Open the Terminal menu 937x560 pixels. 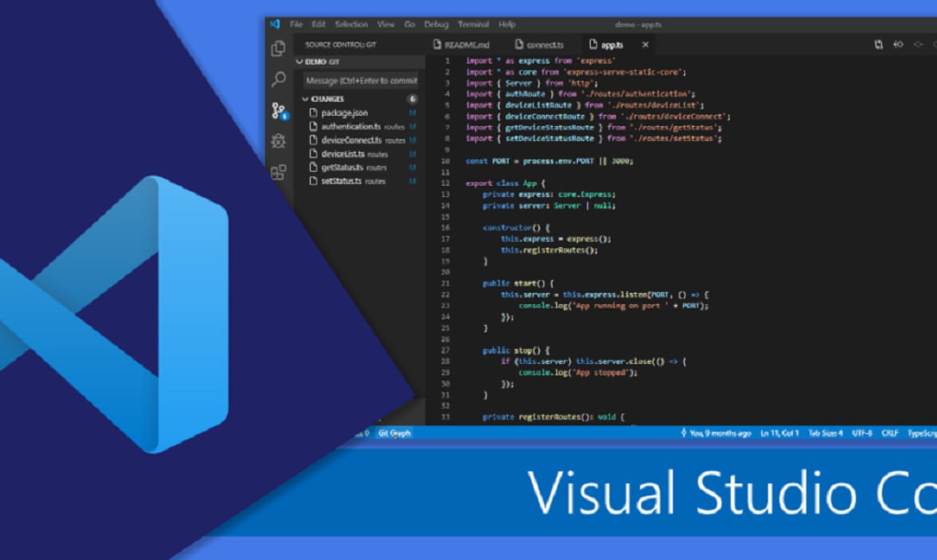473,24
